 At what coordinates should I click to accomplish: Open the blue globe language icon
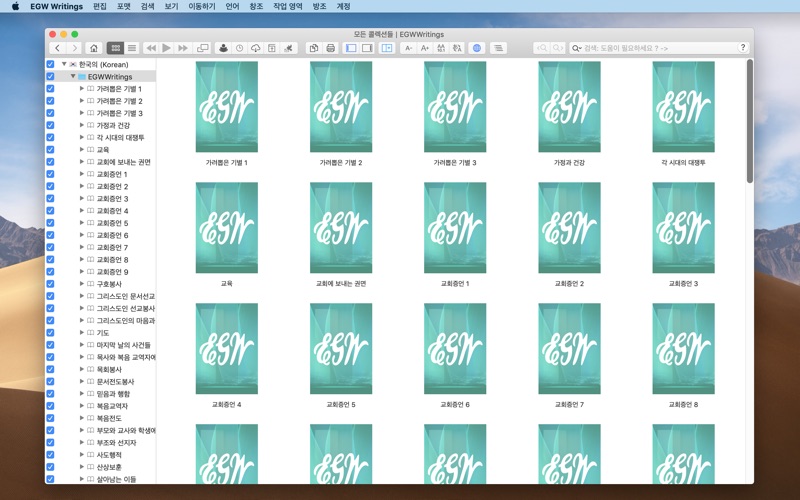pyautogui.click(x=477, y=48)
